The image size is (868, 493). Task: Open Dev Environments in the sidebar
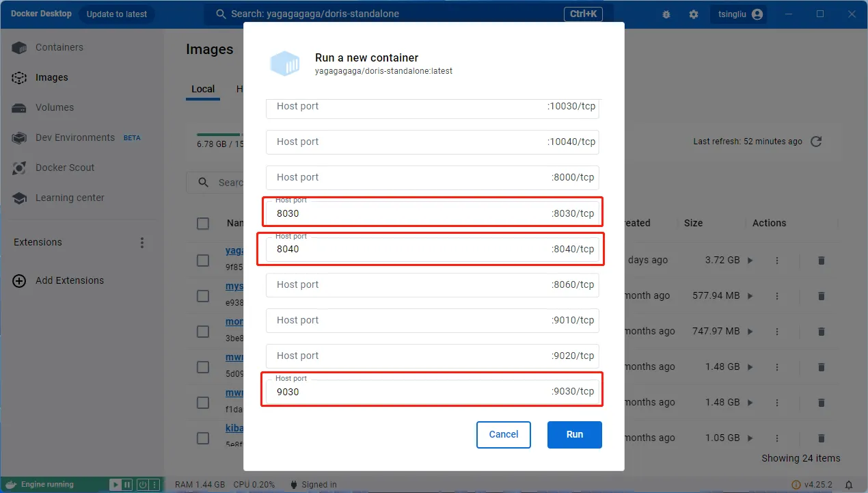(x=75, y=138)
